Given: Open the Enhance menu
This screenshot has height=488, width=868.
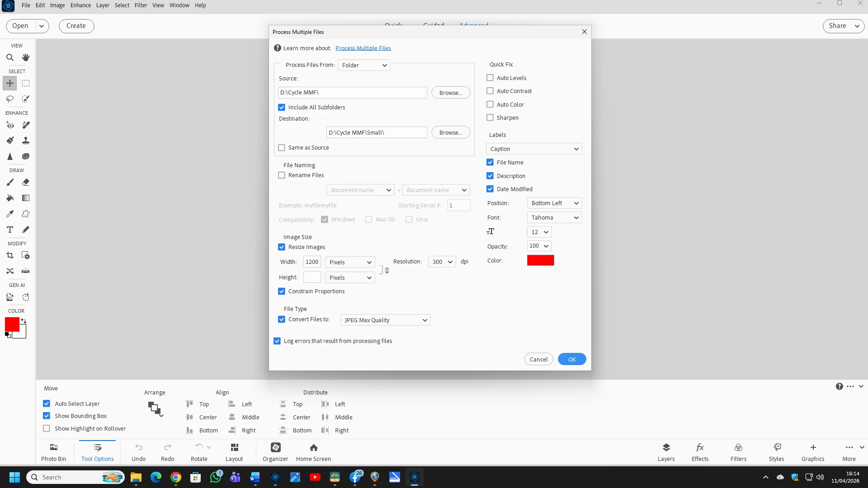Looking at the screenshot, I should click(x=80, y=5).
